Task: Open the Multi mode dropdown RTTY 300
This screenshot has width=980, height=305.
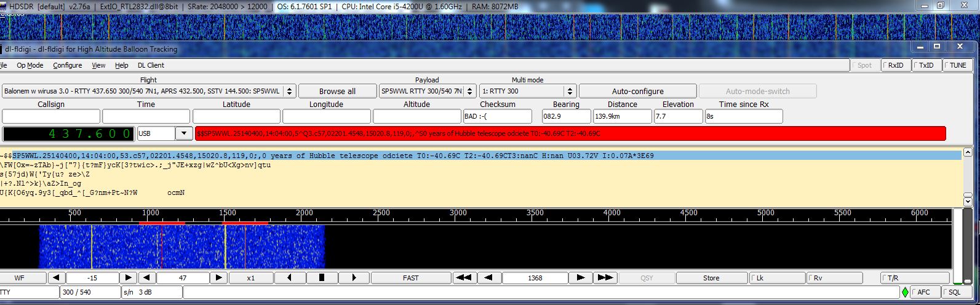Action: (527, 91)
